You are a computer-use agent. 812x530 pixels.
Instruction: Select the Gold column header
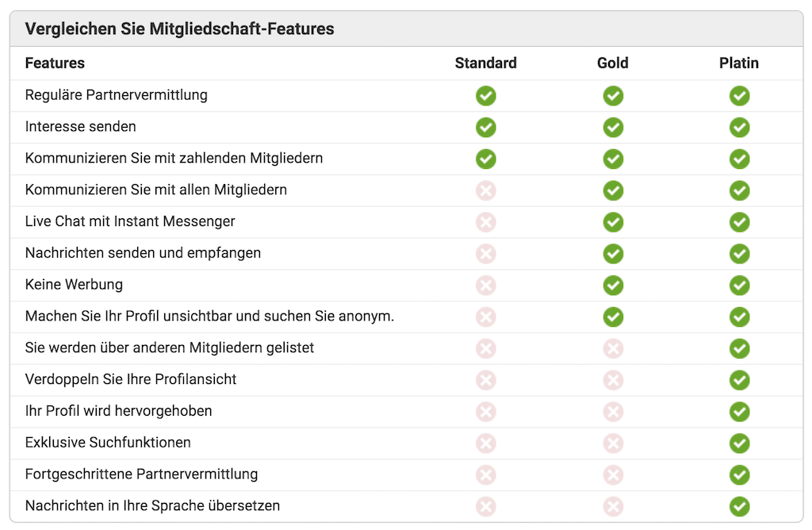pos(613,63)
